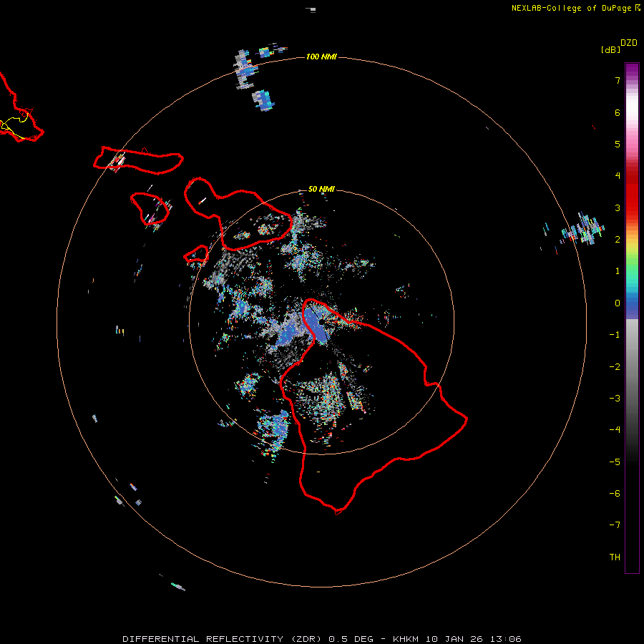
Task: Click the -1 value on the ZDR scale
Action: 615,335
